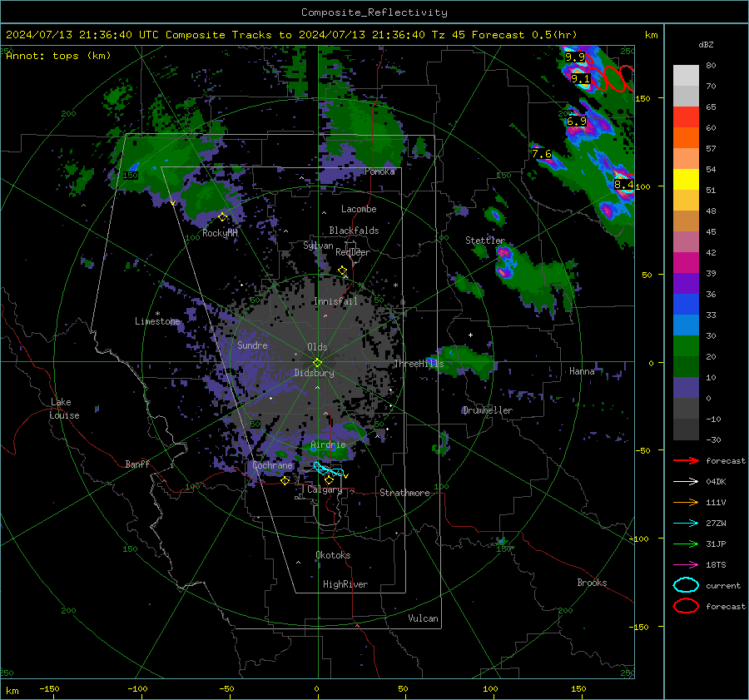Screen dimensions: 749x700
Task: Select the yellow diamond marker below Cochrane
Action: coord(285,480)
